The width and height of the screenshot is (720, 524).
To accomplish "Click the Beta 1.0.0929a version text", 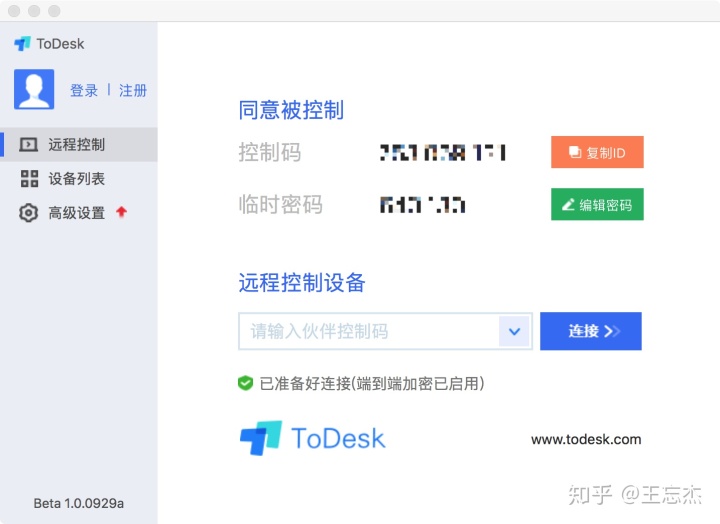I will coord(79,503).
